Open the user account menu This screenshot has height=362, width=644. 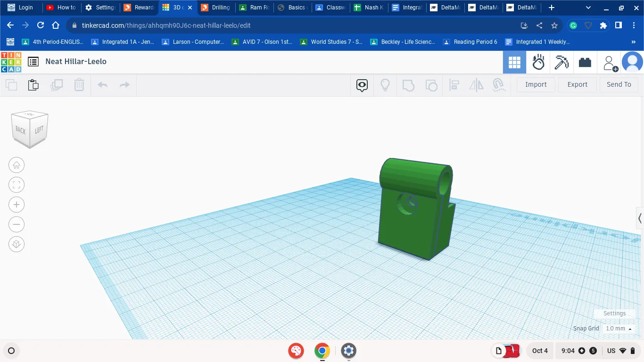[632, 62]
